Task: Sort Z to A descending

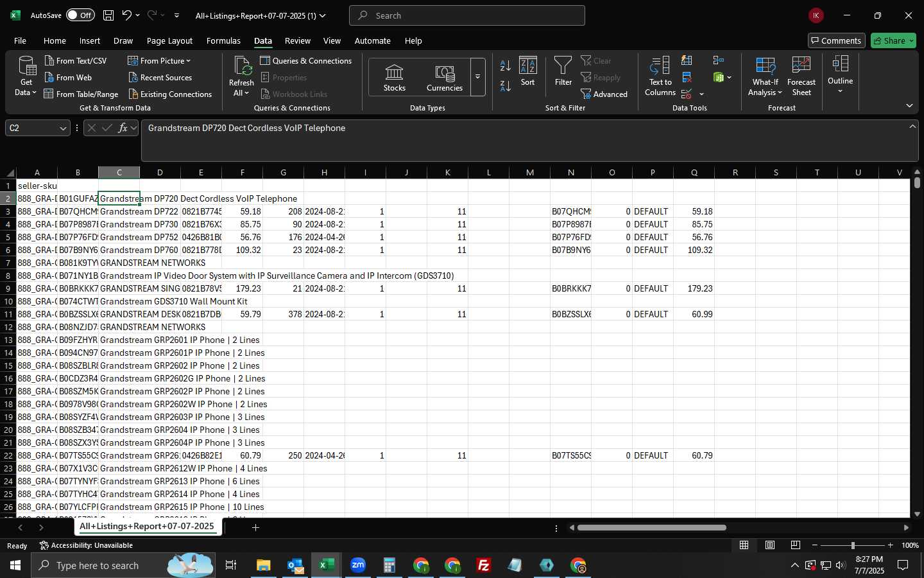Action: [x=505, y=85]
